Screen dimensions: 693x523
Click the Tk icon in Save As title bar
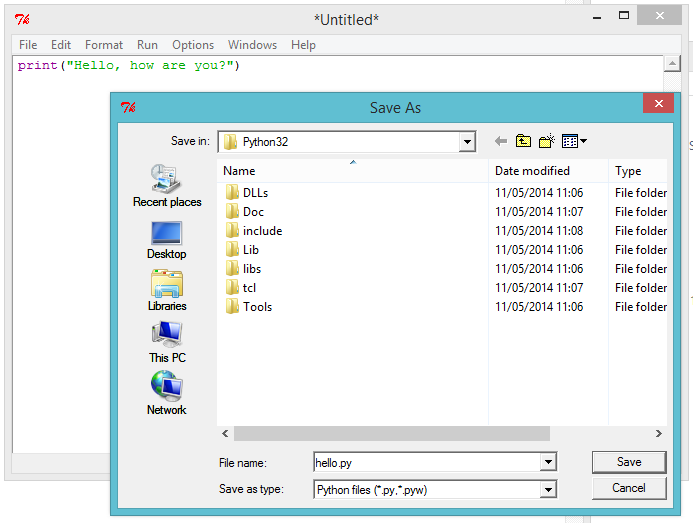tap(128, 107)
